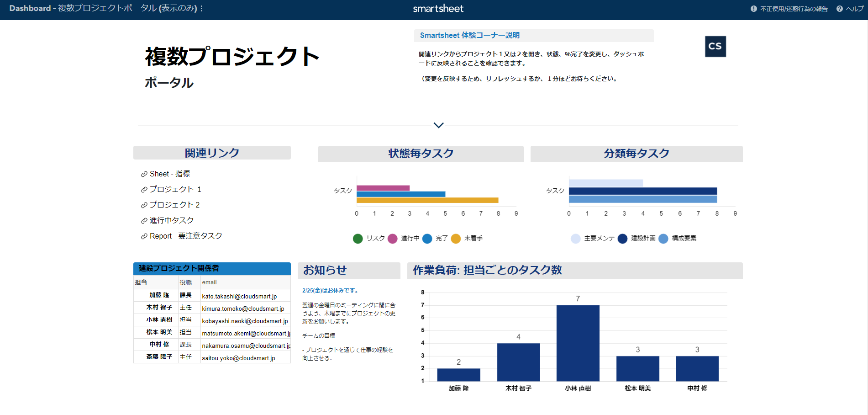Viewport: 868px width, 415px height.
Task: Collapse the header with the chevron arrow
Action: pyautogui.click(x=438, y=125)
